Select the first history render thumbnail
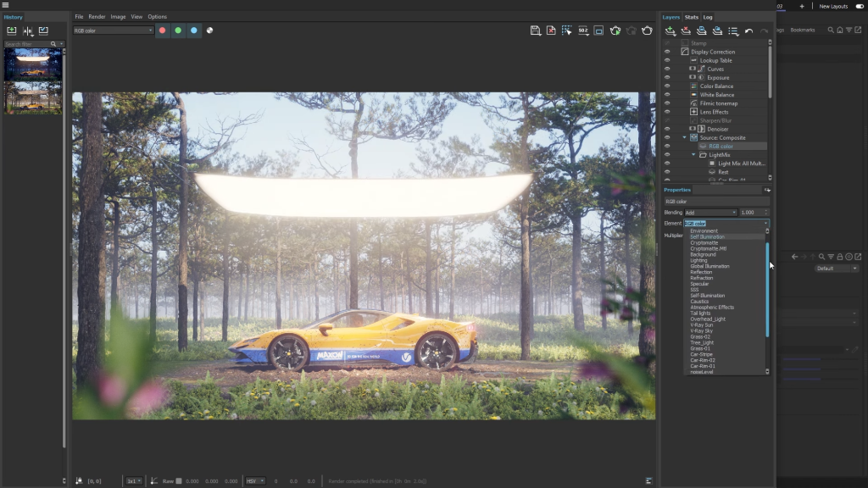This screenshot has width=868, height=488. tap(32, 64)
